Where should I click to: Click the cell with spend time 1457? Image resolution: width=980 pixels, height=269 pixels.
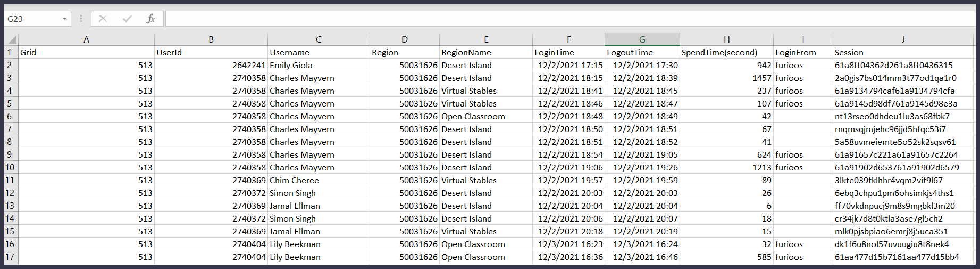click(x=726, y=78)
